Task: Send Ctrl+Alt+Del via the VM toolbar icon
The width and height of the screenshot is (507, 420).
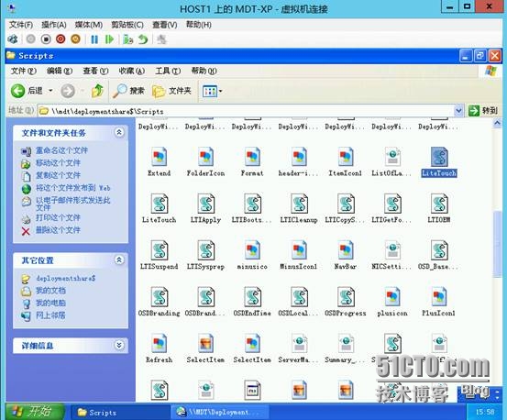Action: pyautogui.click(x=13, y=39)
